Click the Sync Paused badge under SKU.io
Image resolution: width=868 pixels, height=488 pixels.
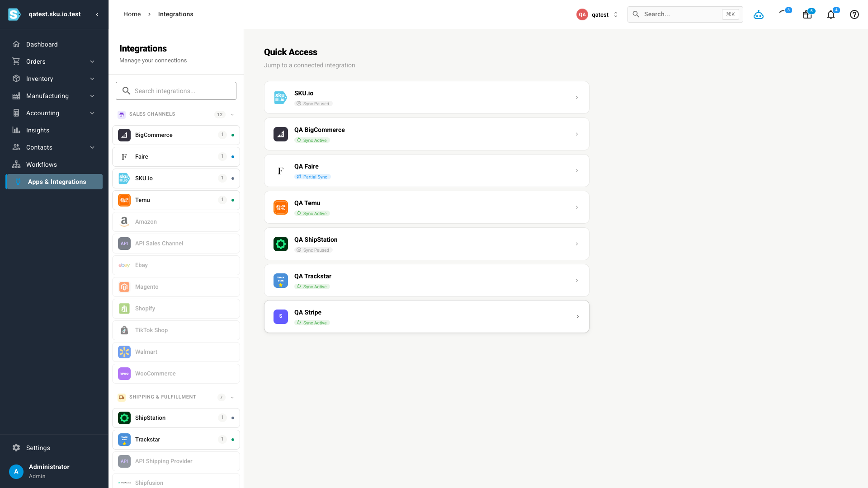tap(314, 104)
